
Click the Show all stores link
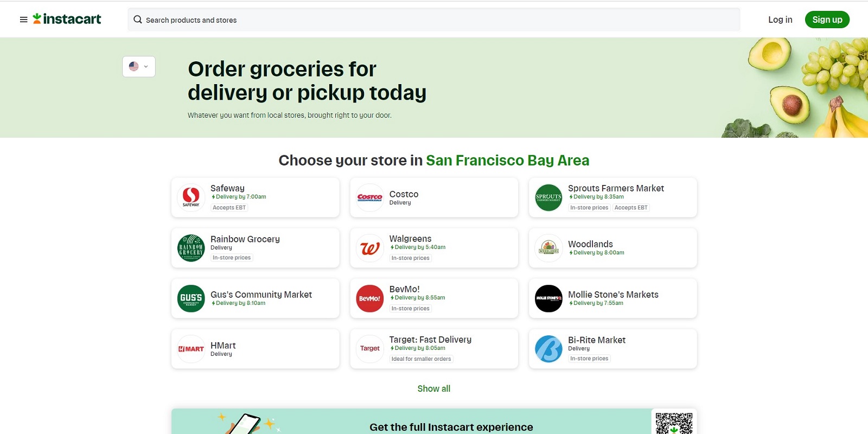[x=433, y=388]
